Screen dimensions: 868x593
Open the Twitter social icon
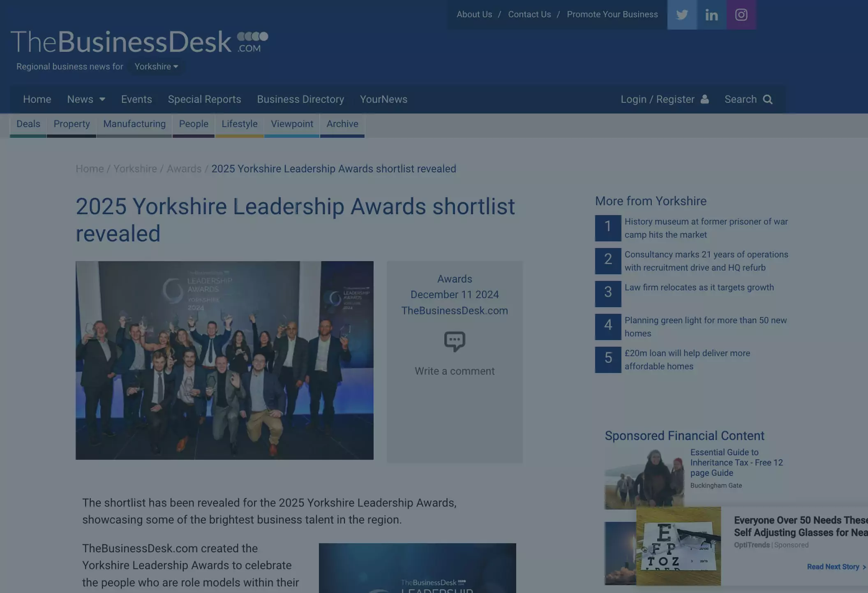[682, 15]
